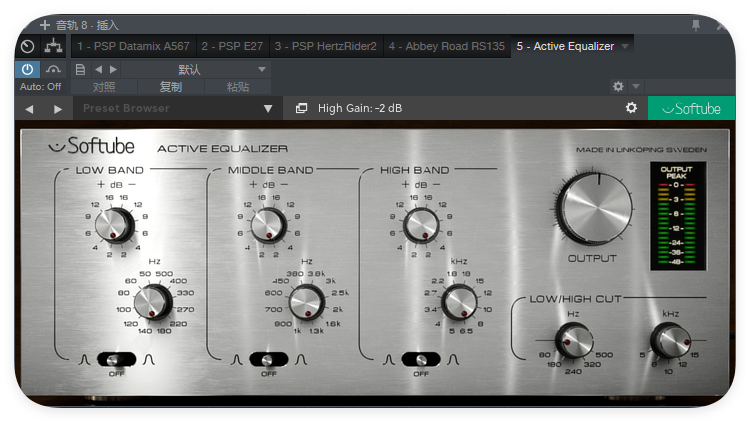Click the Auto: Off label
The image size is (750, 422).
coord(41,87)
